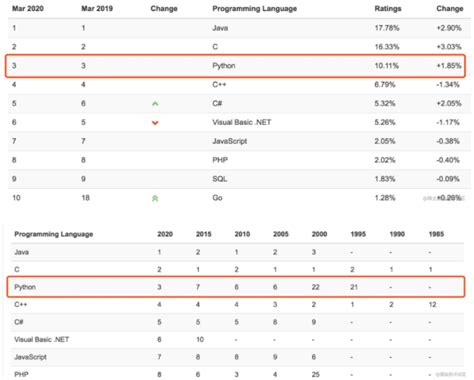The height and width of the screenshot is (380, 474).
Task: Click the Programming Language header of top table
Action: pos(255,9)
